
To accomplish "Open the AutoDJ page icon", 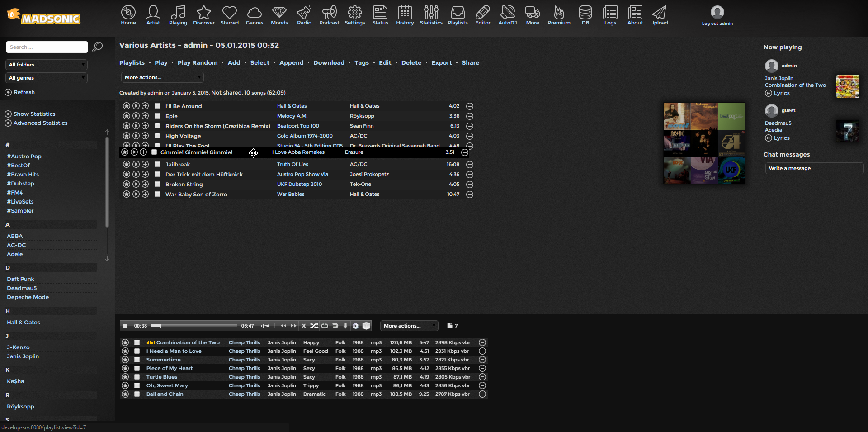I will [x=507, y=15].
